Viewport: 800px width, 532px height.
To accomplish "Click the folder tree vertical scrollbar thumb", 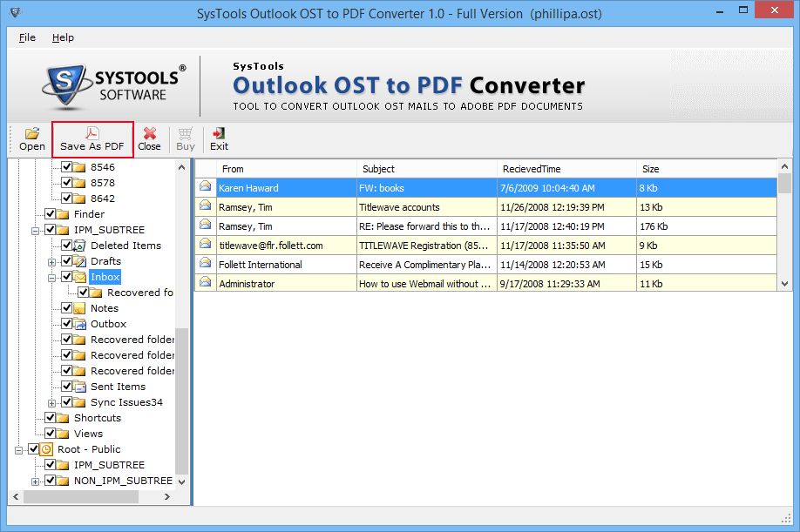I will point(181,401).
